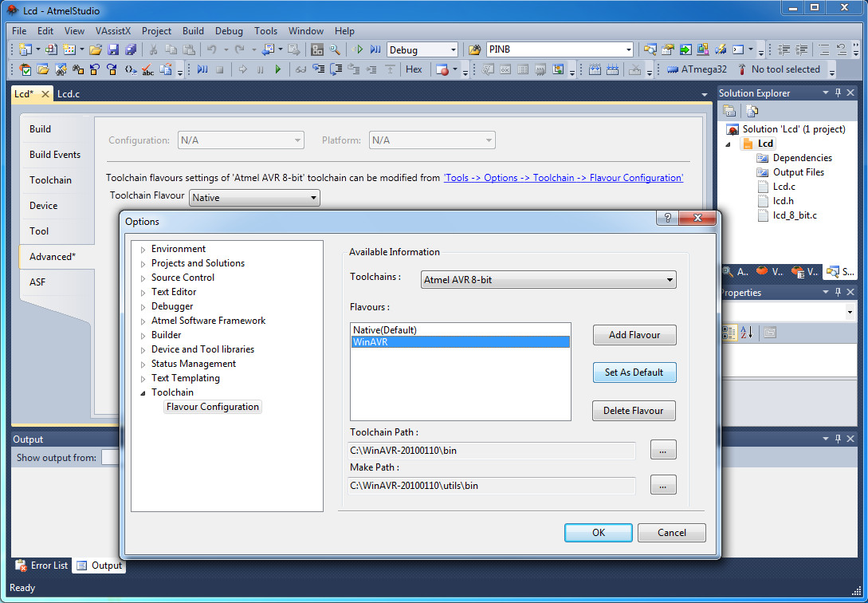Click the Alphabetical A-Z sort icon
Viewport: 868px width, 603px height.
point(747,333)
